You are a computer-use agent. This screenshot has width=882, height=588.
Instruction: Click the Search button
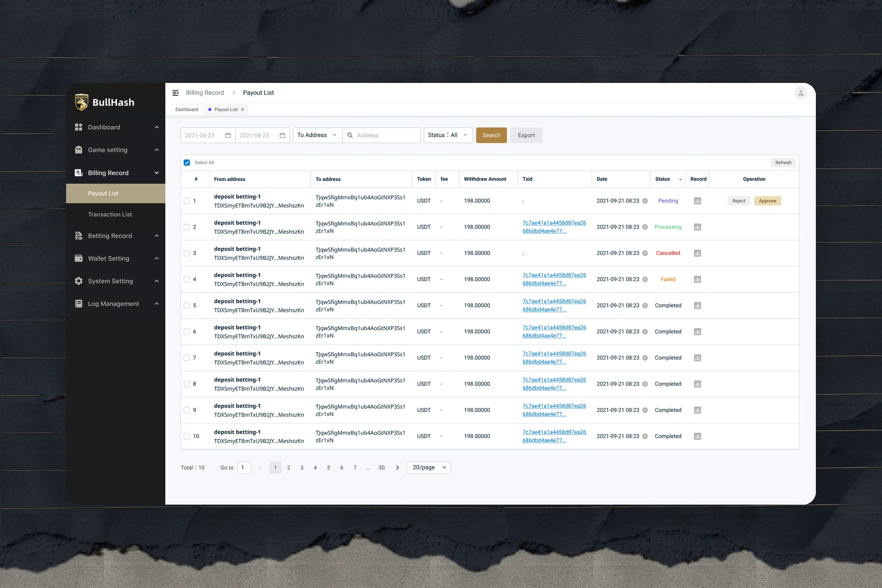pyautogui.click(x=491, y=135)
